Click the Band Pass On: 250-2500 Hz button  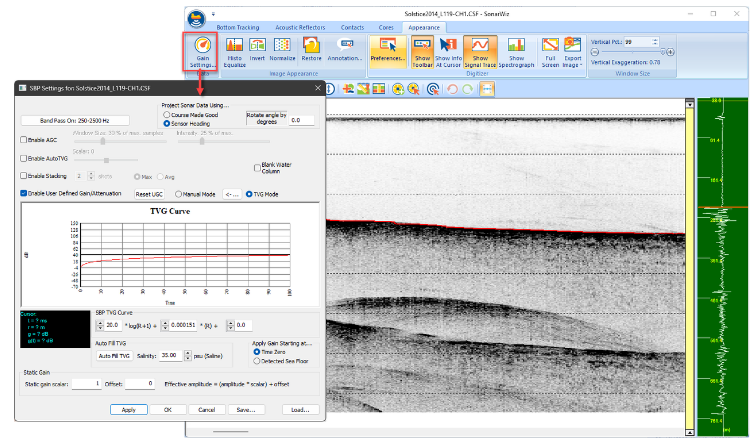point(75,121)
